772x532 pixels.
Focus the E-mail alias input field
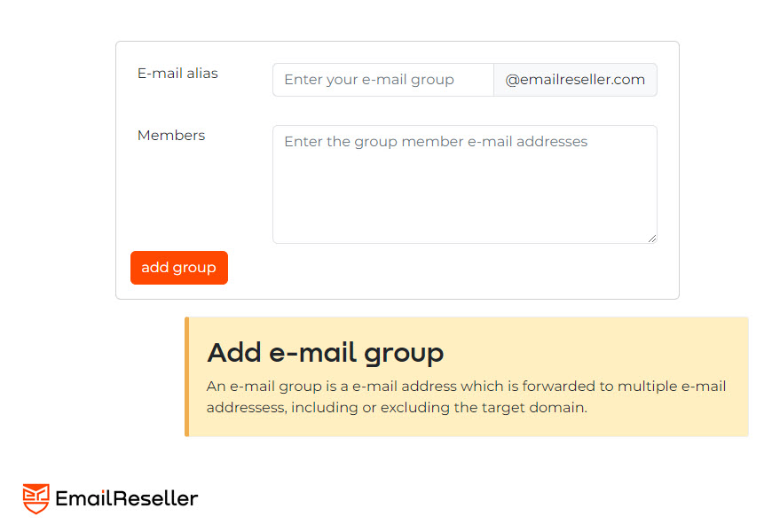[x=382, y=80]
